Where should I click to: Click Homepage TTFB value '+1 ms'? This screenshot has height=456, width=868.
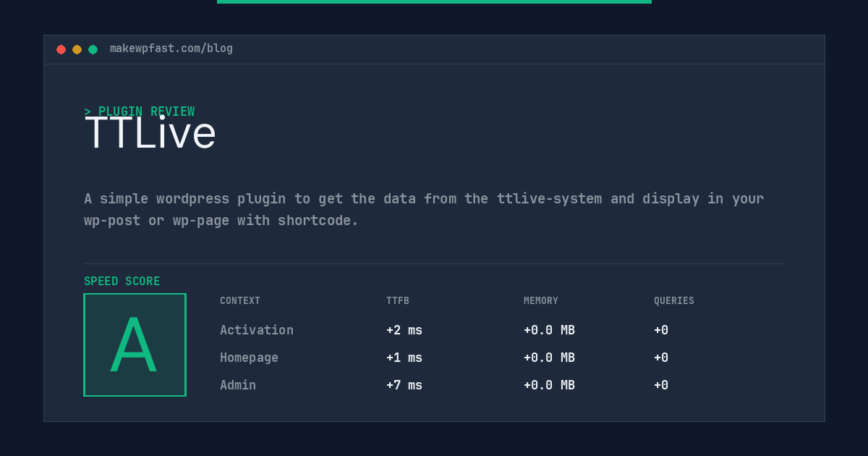404,358
